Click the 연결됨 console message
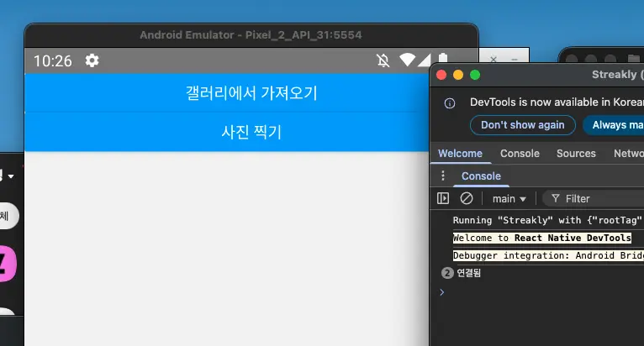Viewport: 644px width, 346px height. coord(468,273)
